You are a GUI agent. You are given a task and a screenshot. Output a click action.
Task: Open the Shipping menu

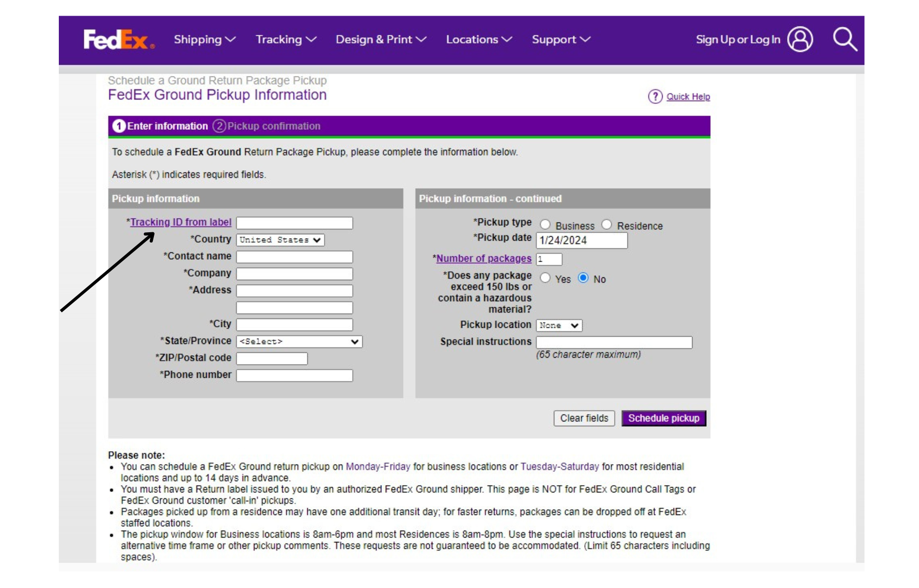[205, 39]
